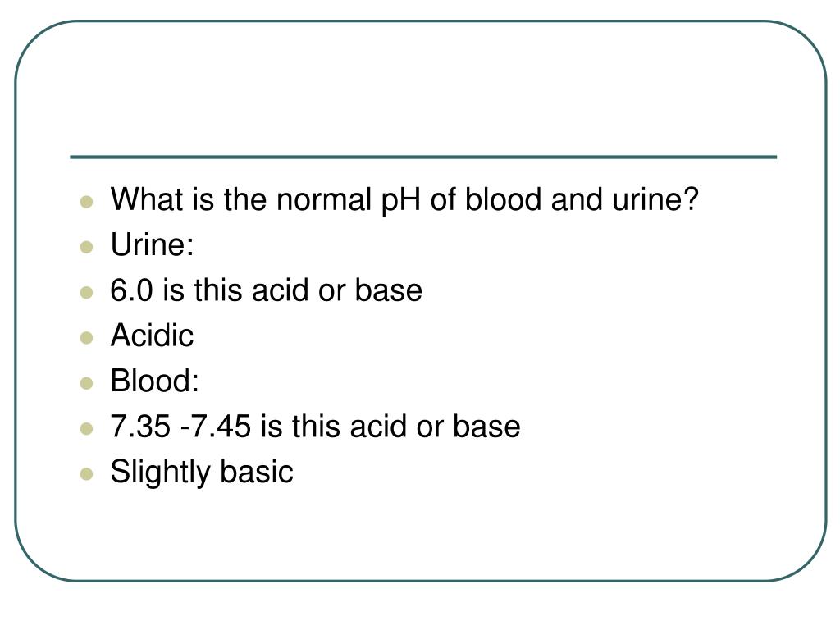Click the bullet beside 'Acidic'
840x630 pixels.
click(x=86, y=338)
